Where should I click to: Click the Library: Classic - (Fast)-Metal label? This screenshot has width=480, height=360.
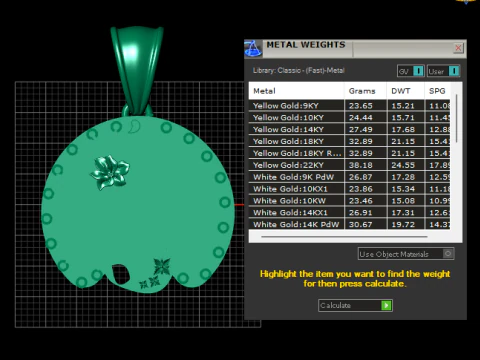[x=298, y=71]
